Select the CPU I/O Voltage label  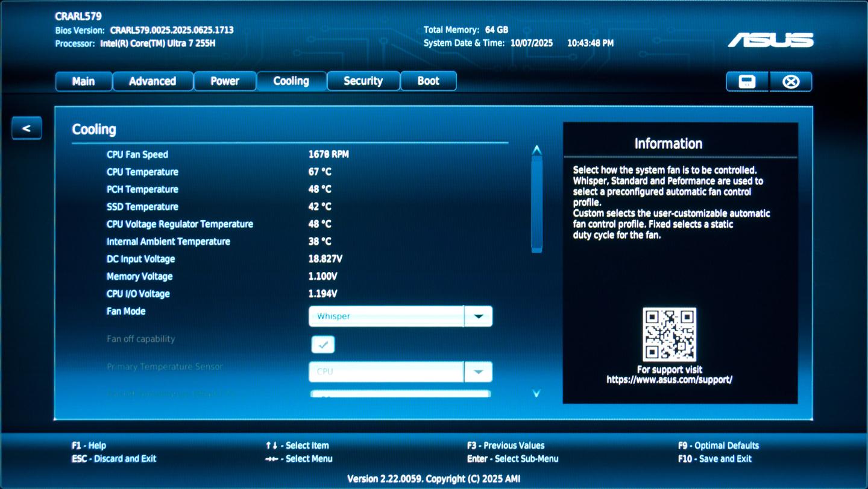click(x=138, y=294)
